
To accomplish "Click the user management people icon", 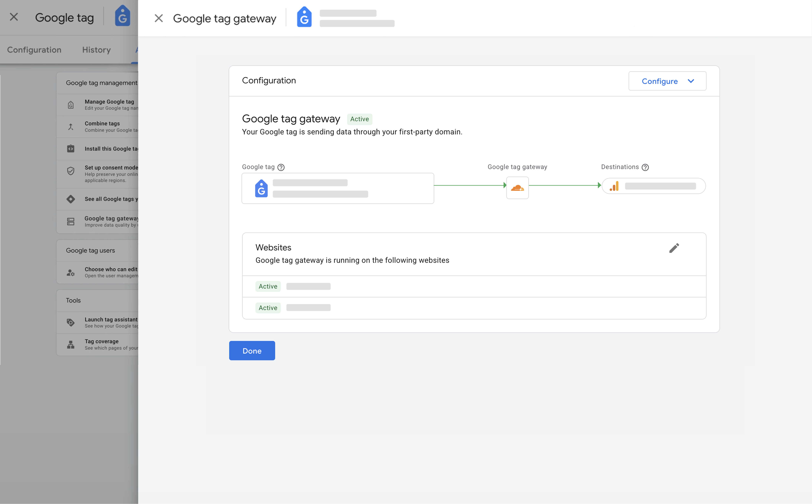I will coord(71,273).
